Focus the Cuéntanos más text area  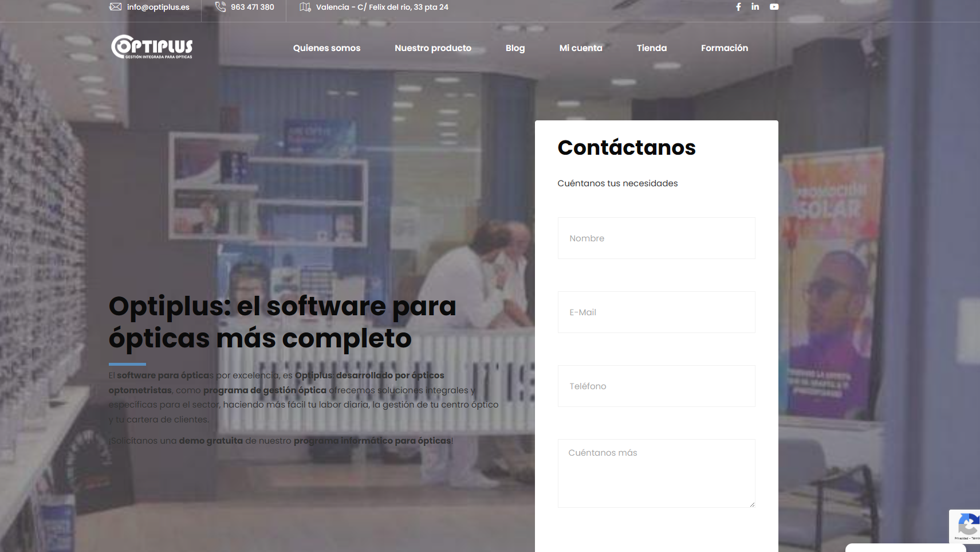coord(656,473)
